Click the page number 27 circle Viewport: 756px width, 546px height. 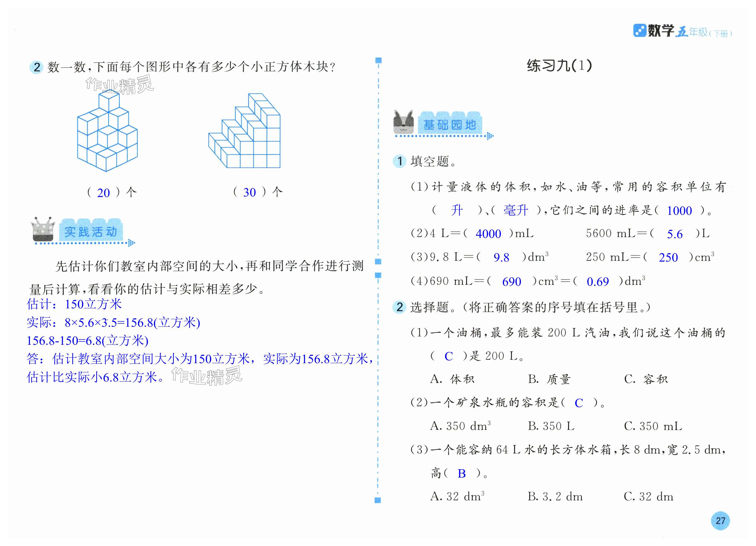coord(720,521)
